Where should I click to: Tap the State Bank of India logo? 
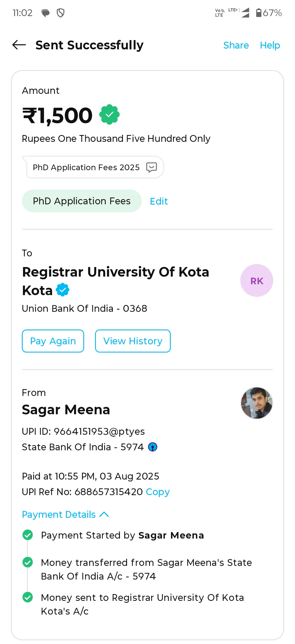tap(152, 447)
